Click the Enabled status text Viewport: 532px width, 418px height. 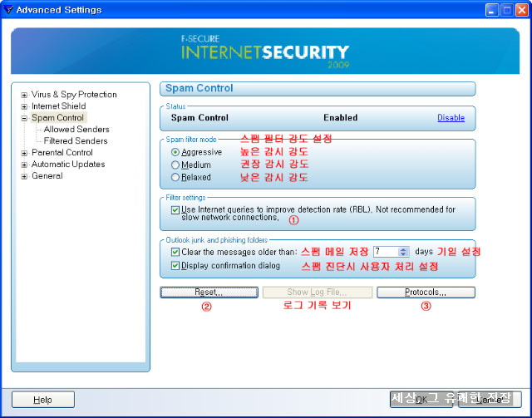pyautogui.click(x=340, y=118)
